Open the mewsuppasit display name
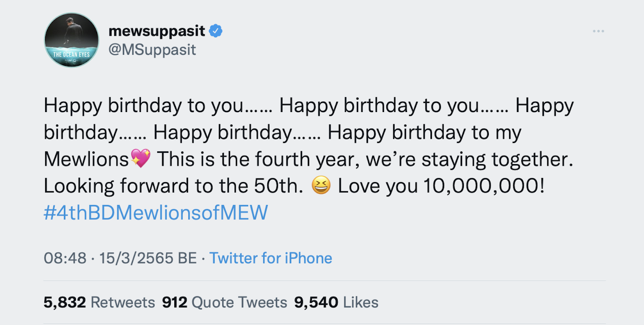The image size is (644, 325). click(x=157, y=31)
